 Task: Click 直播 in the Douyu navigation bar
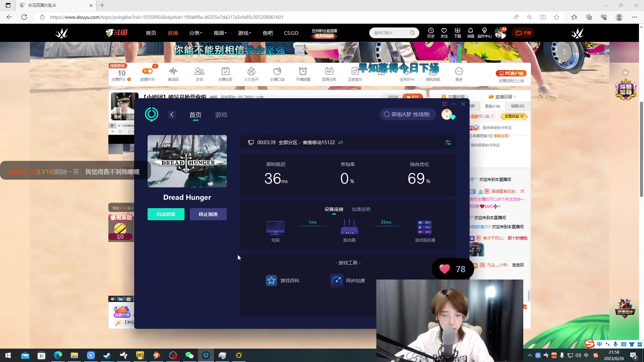[x=173, y=33]
